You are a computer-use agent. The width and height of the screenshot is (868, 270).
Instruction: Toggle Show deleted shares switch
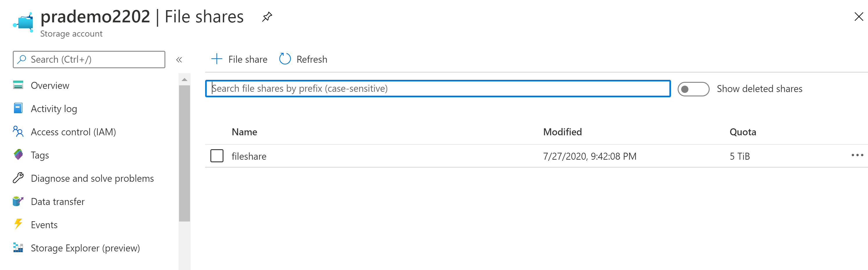pos(693,89)
